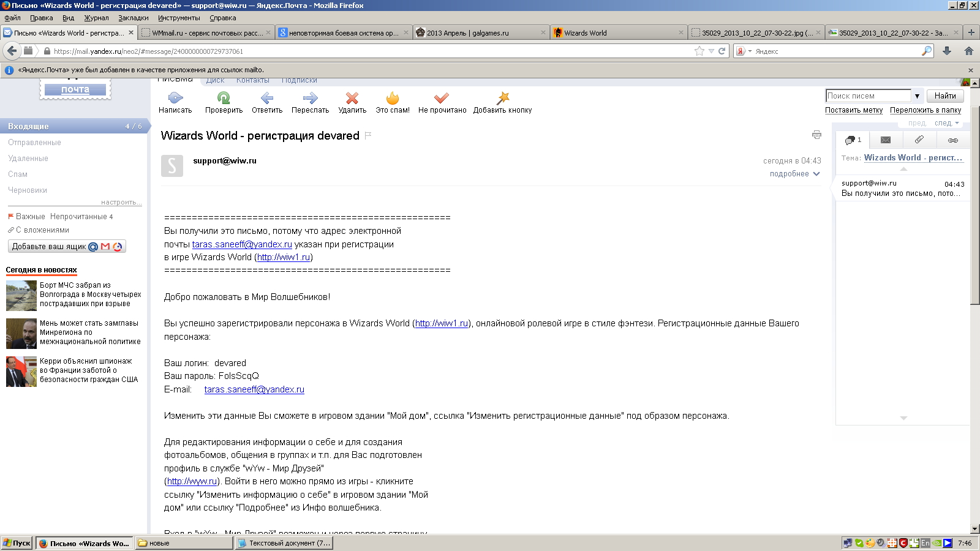The image size is (980, 551).
Task: Open the paperclip attachments tab in side panel
Action: click(x=919, y=140)
